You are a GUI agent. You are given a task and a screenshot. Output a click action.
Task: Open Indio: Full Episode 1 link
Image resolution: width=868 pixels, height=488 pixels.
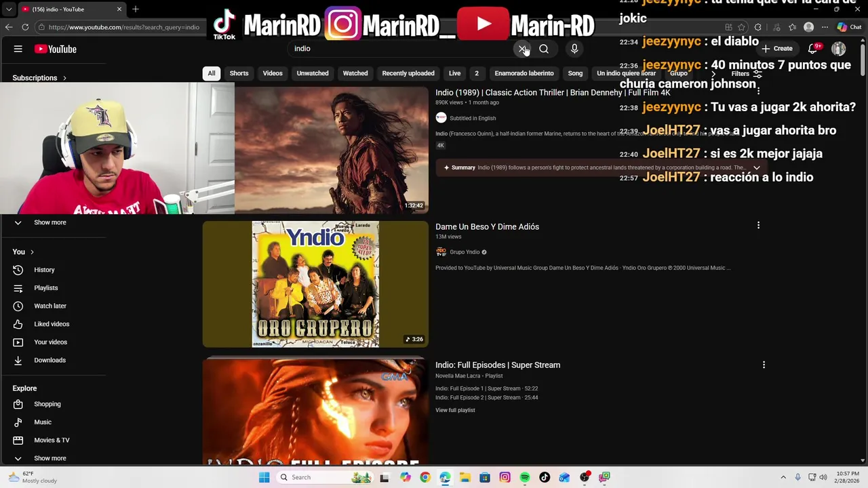coord(486,388)
